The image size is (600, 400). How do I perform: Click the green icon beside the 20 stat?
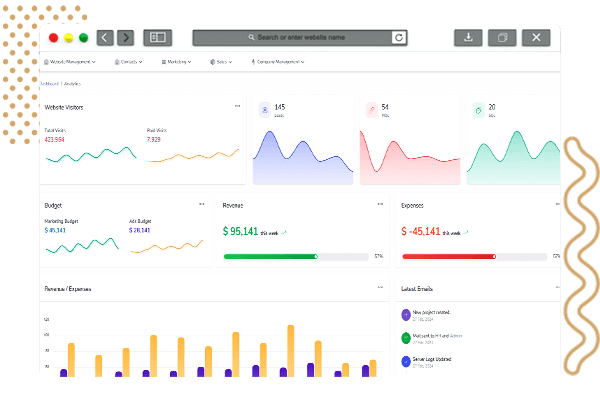[478, 110]
